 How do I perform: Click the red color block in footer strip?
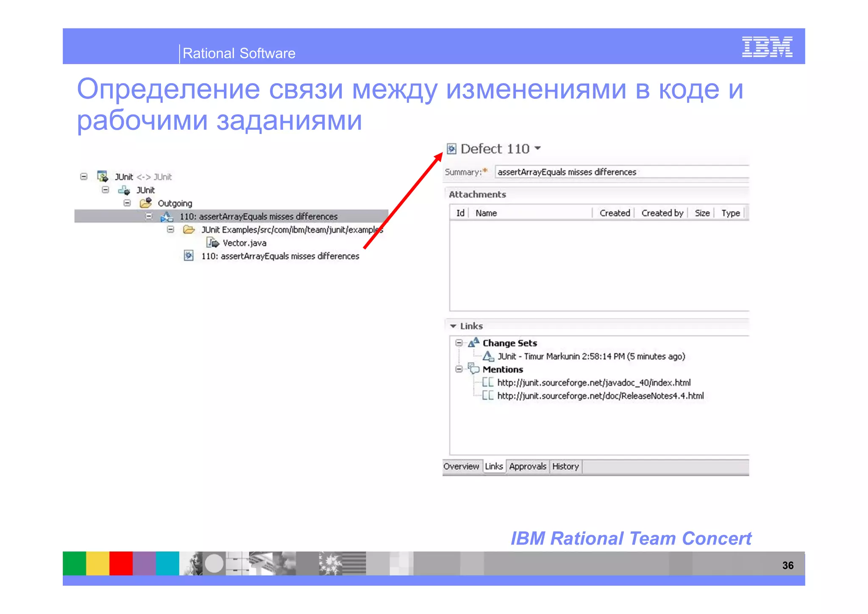click(121, 563)
